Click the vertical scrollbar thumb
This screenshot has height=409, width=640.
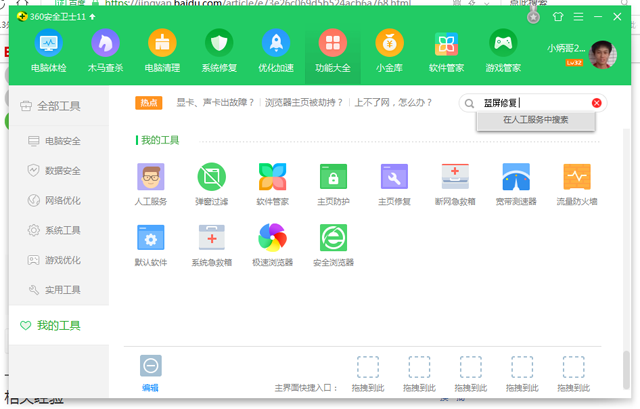coord(626,370)
